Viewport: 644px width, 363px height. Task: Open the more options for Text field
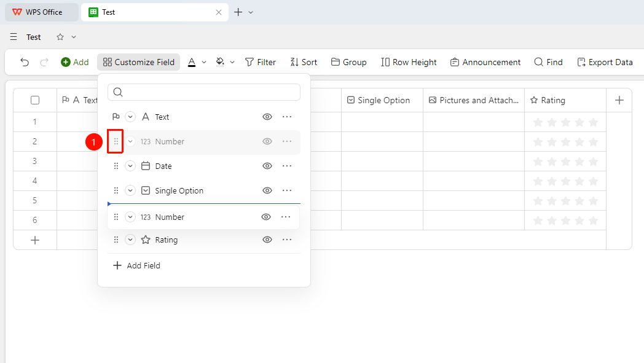pyautogui.click(x=287, y=117)
